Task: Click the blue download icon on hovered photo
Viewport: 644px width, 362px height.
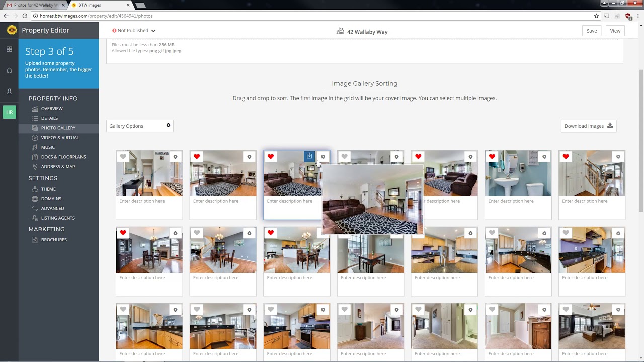Action: point(309,157)
